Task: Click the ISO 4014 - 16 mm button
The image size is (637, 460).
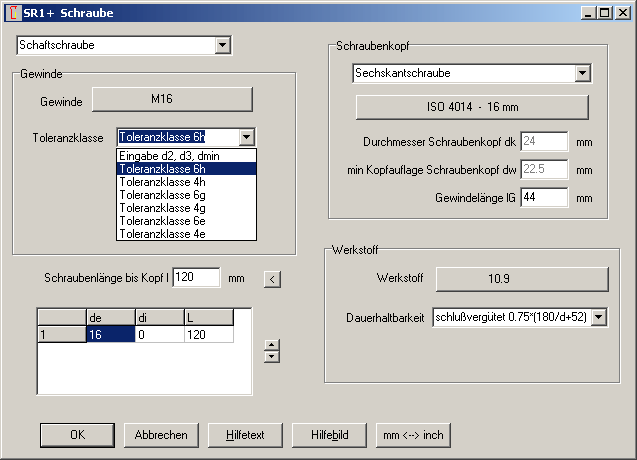Action: 472,107
